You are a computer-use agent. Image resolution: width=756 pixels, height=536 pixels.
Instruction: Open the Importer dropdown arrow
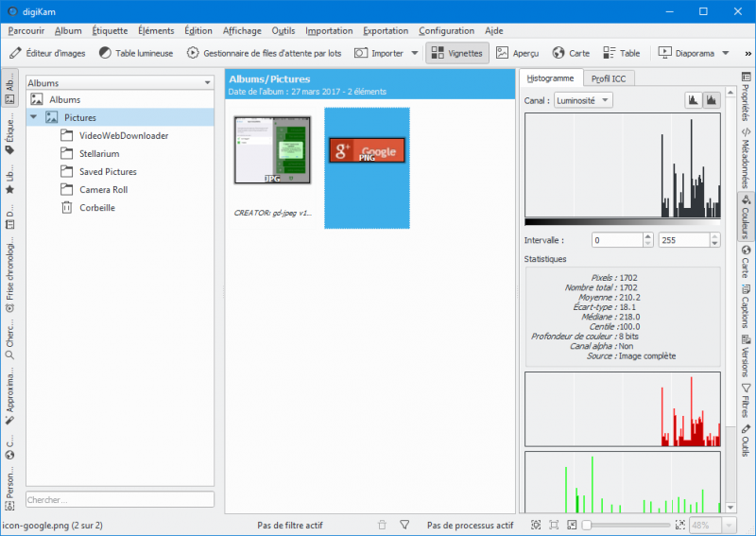click(414, 53)
